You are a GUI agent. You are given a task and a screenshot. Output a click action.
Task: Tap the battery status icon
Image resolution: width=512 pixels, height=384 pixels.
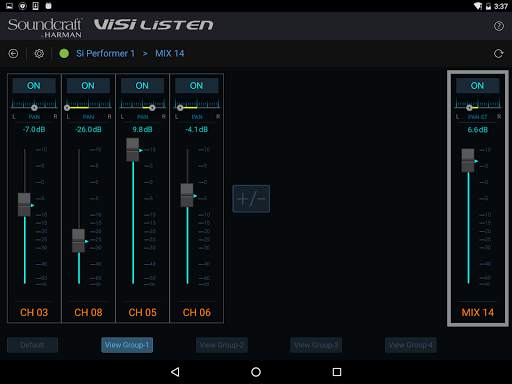coord(488,6)
